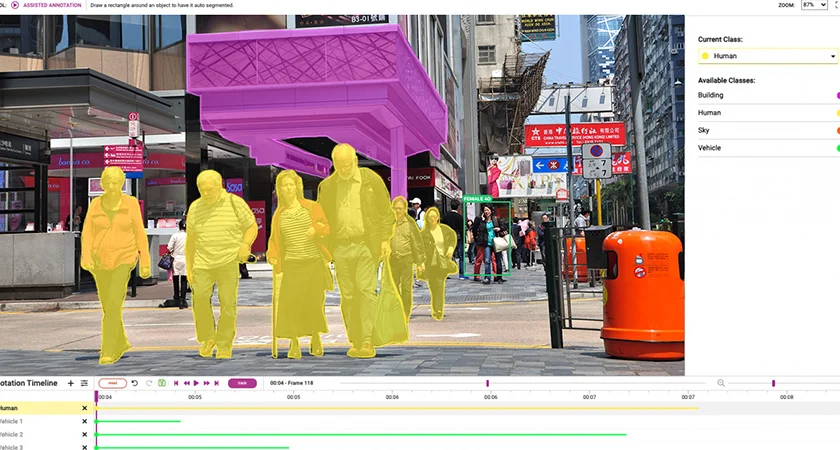The width and height of the screenshot is (840, 450).
Task: Choose the Vehicle class
Action: 768,148
